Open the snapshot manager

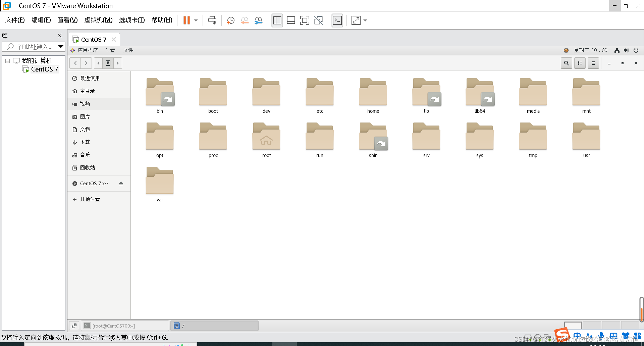258,20
